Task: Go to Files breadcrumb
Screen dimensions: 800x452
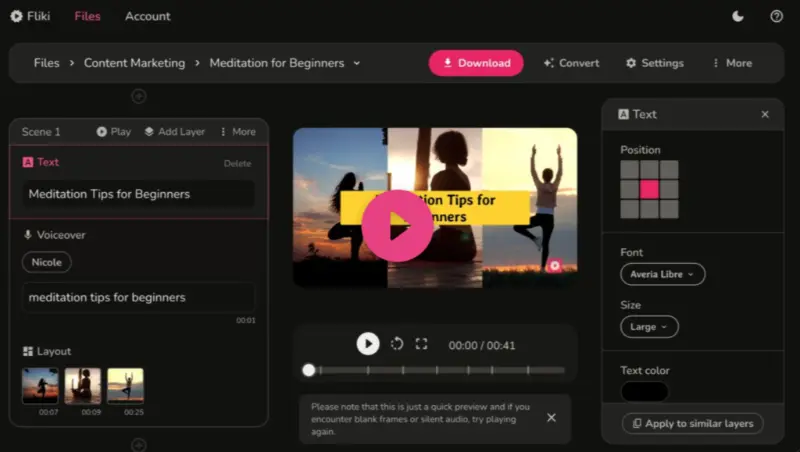Action: pyautogui.click(x=46, y=63)
